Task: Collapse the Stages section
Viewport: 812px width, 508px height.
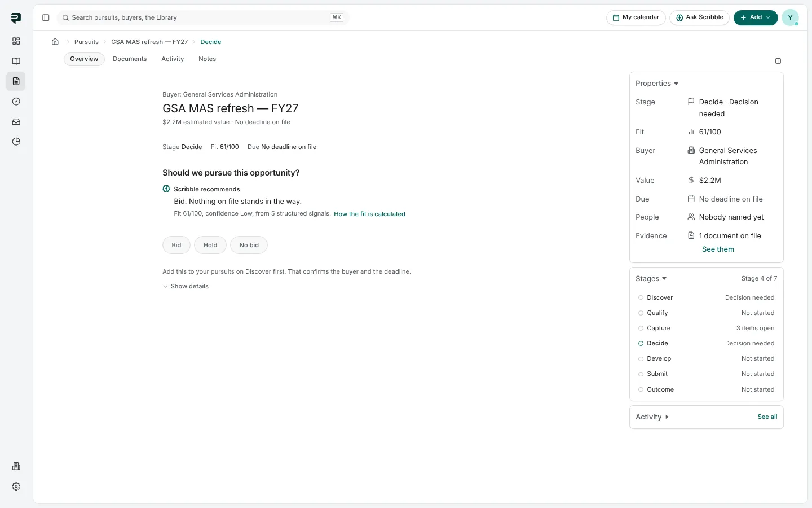Action: pos(651,279)
